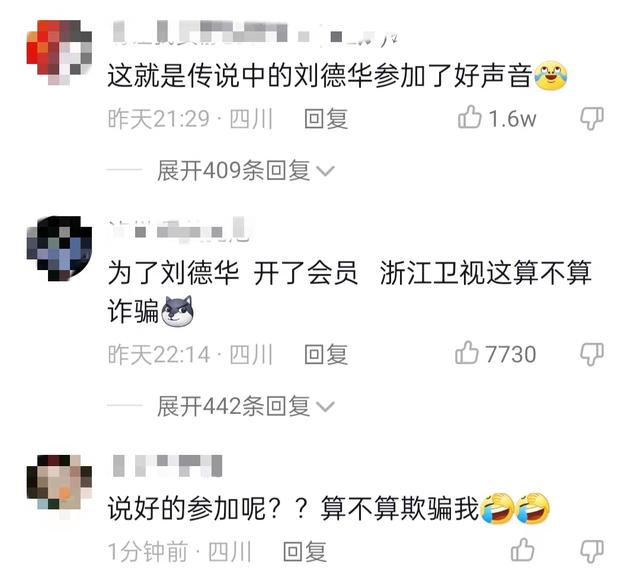Click the crying-laughing emoji after 好声音
Image resolution: width=640 pixels, height=584 pixels.
point(551,75)
